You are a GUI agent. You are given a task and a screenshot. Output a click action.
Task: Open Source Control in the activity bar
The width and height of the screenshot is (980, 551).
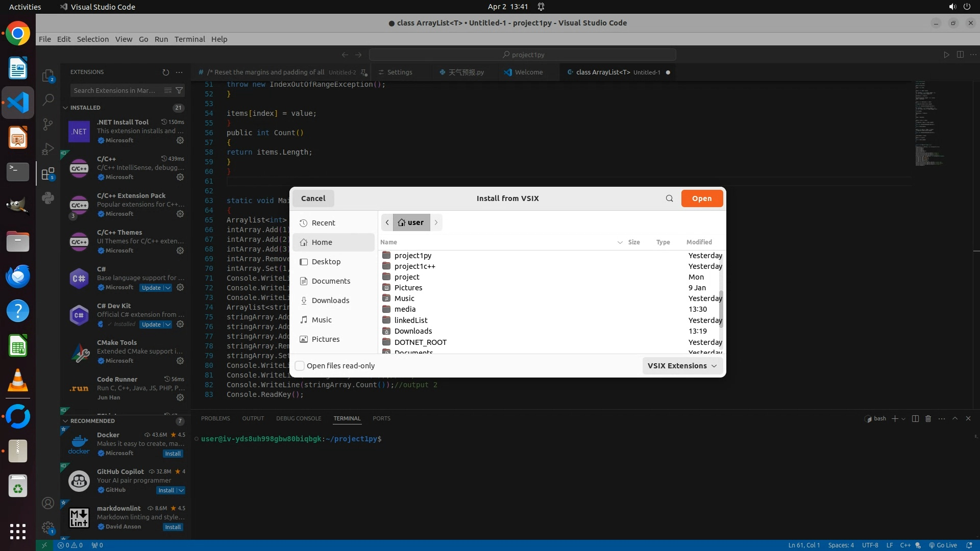click(48, 124)
